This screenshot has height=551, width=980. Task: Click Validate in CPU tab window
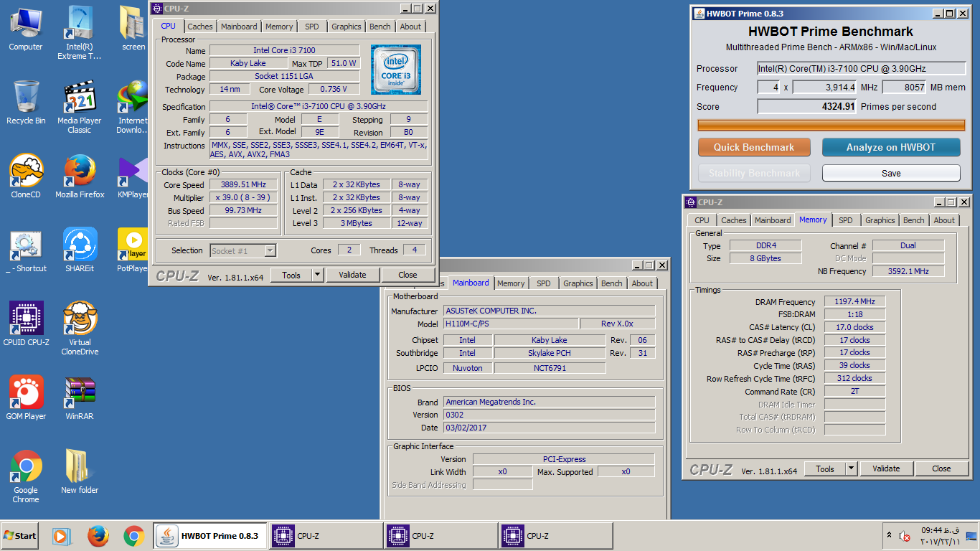point(352,275)
